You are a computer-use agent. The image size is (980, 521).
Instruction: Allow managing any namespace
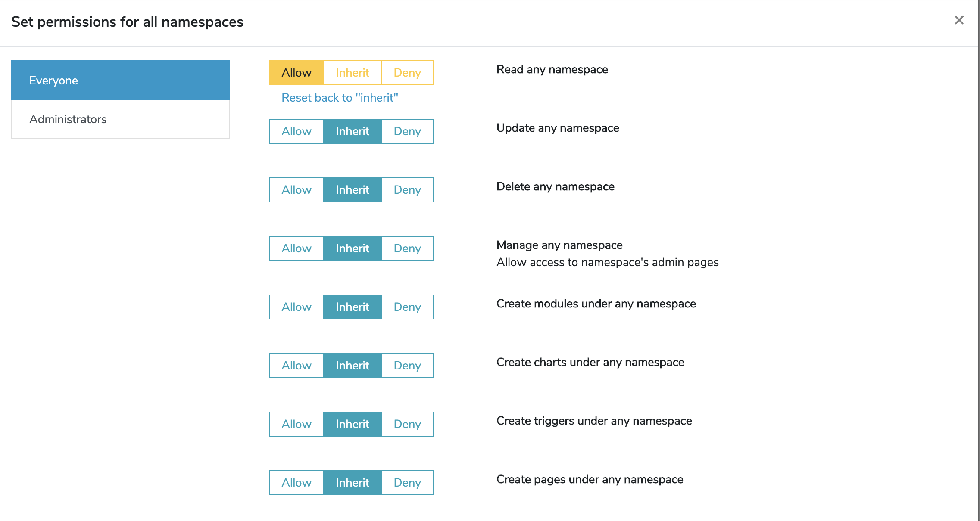pyautogui.click(x=296, y=248)
